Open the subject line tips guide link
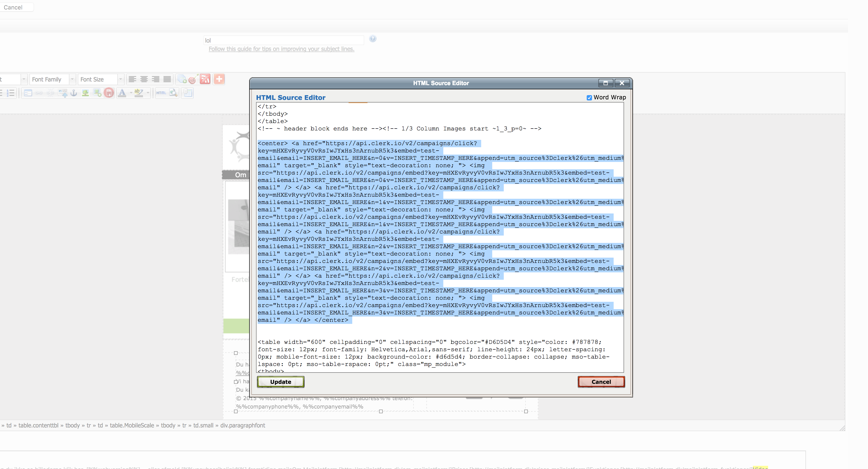Screen dimensions: 868x469 coord(281,49)
